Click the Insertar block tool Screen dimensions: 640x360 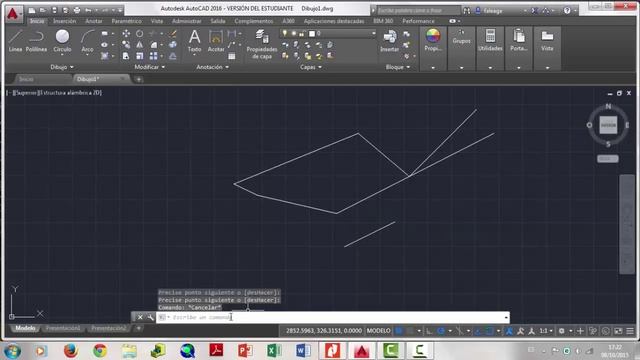click(389, 41)
